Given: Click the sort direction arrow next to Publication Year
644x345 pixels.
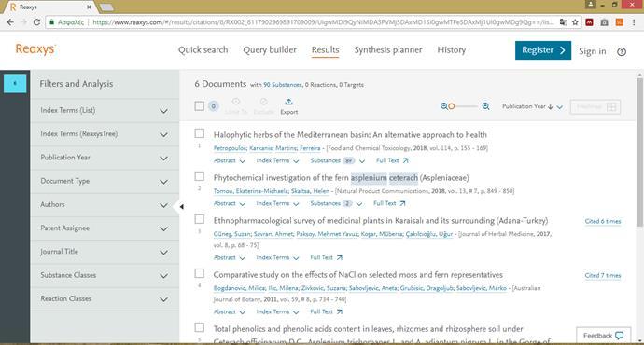Looking at the screenshot, I should pos(550,106).
